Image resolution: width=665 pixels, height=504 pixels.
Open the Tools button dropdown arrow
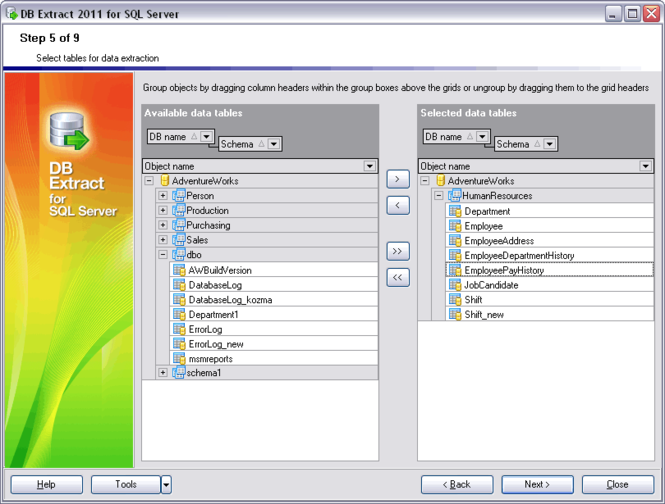click(x=166, y=484)
